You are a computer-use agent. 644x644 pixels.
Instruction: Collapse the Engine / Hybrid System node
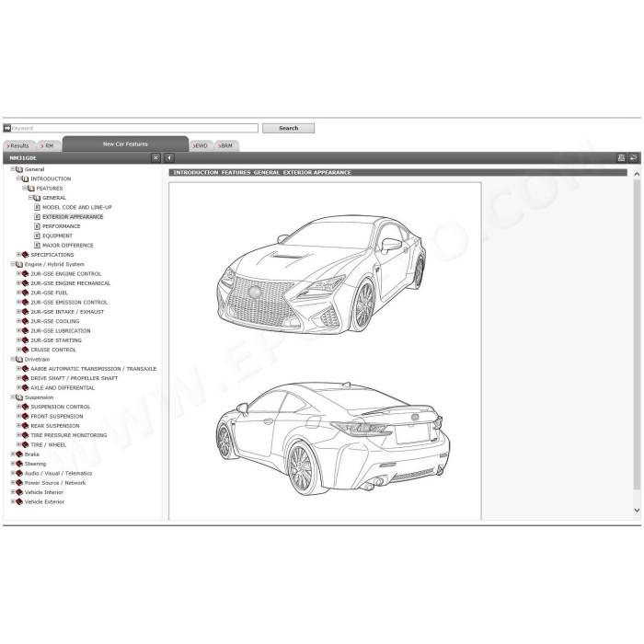pyautogui.click(x=13, y=264)
